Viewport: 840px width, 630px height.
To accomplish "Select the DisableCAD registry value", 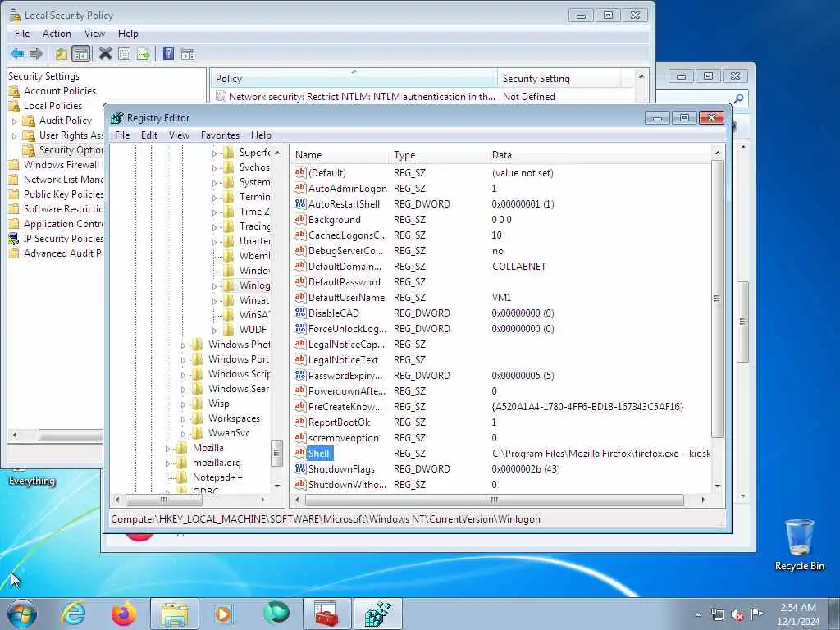I will coord(334,313).
